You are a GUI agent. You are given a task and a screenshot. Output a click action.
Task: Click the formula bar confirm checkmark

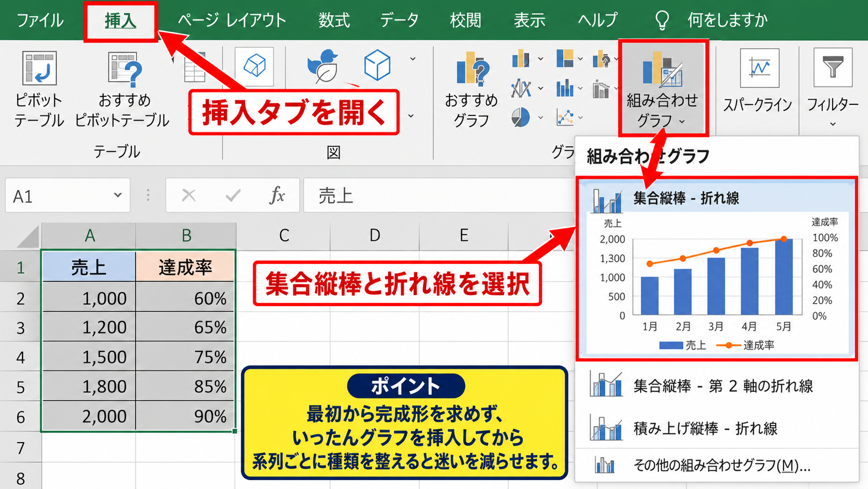pyautogui.click(x=233, y=195)
